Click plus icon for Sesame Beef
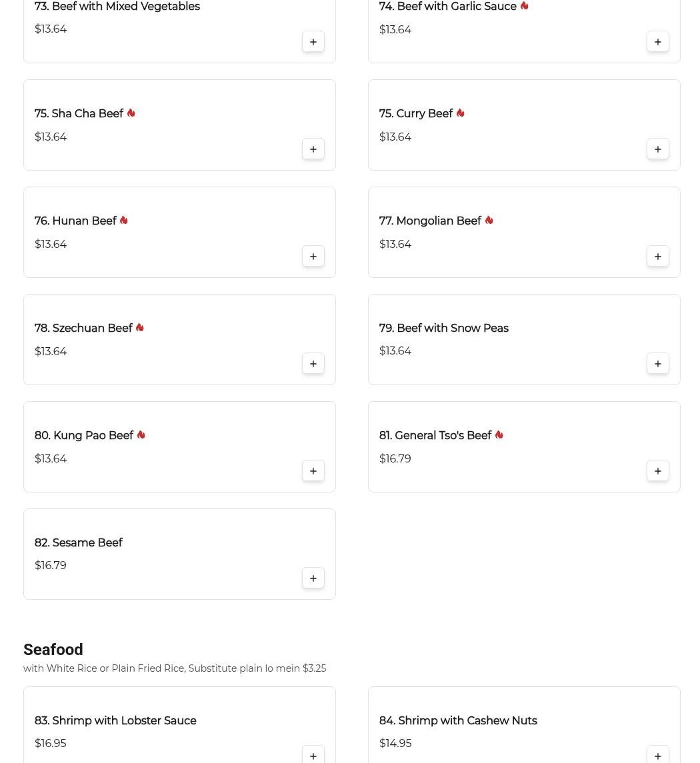 tap(313, 578)
